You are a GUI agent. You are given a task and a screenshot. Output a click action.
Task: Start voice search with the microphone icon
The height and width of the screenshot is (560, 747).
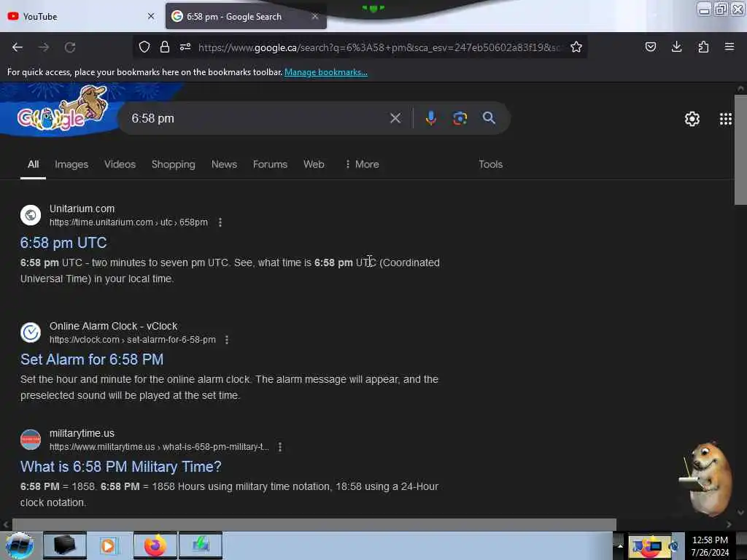[430, 118]
